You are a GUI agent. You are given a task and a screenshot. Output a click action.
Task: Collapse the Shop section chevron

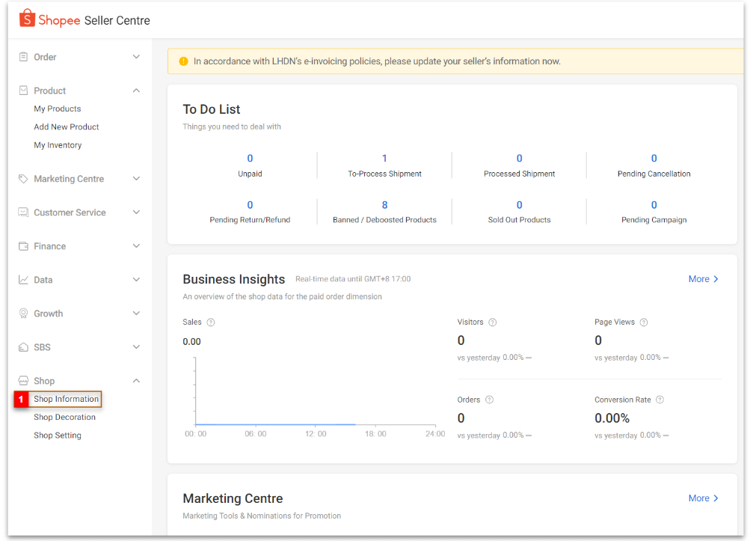pyautogui.click(x=136, y=381)
